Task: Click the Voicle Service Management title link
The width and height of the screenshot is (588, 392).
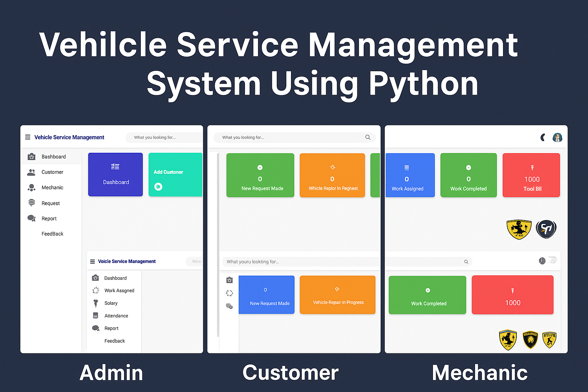Action: click(x=127, y=261)
